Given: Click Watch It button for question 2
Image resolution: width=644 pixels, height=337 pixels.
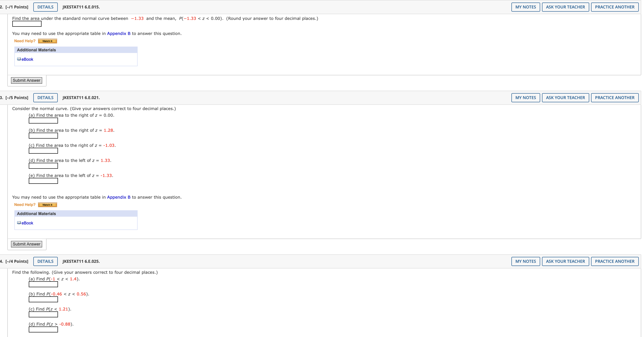Looking at the screenshot, I should coord(47,41).
